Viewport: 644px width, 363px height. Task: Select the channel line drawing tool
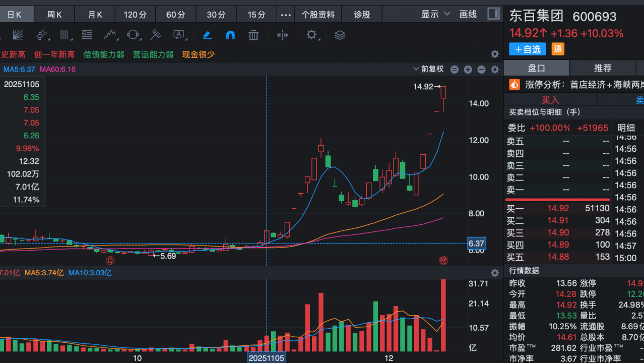pyautogui.click(x=42, y=35)
